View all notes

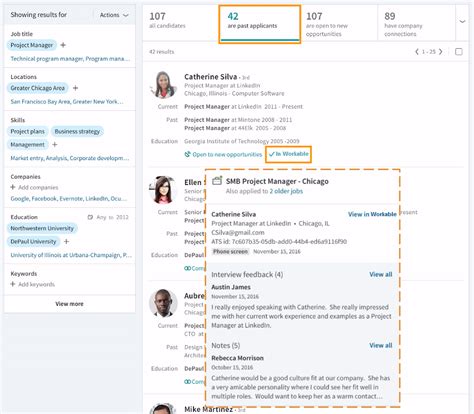(381, 345)
